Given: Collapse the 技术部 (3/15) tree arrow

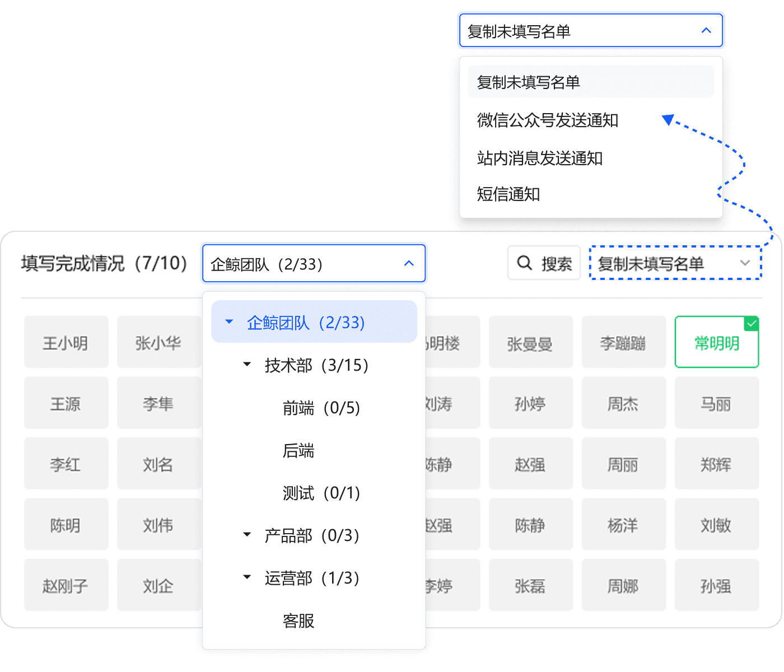Looking at the screenshot, I should (247, 365).
